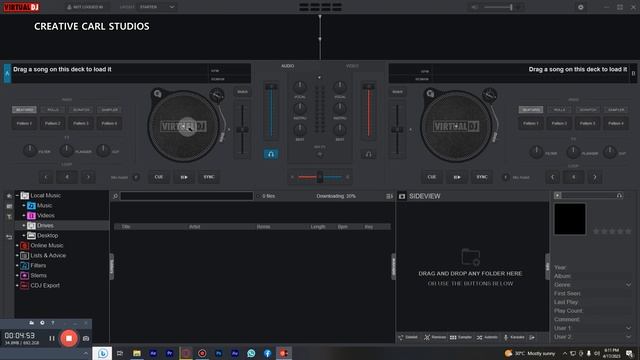640x360 pixels.
Task: Open browser options icon beside Downloading status
Action: (389, 196)
